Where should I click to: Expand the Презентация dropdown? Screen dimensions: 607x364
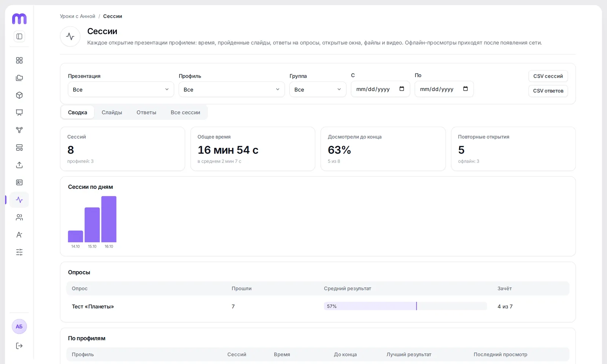pos(121,89)
